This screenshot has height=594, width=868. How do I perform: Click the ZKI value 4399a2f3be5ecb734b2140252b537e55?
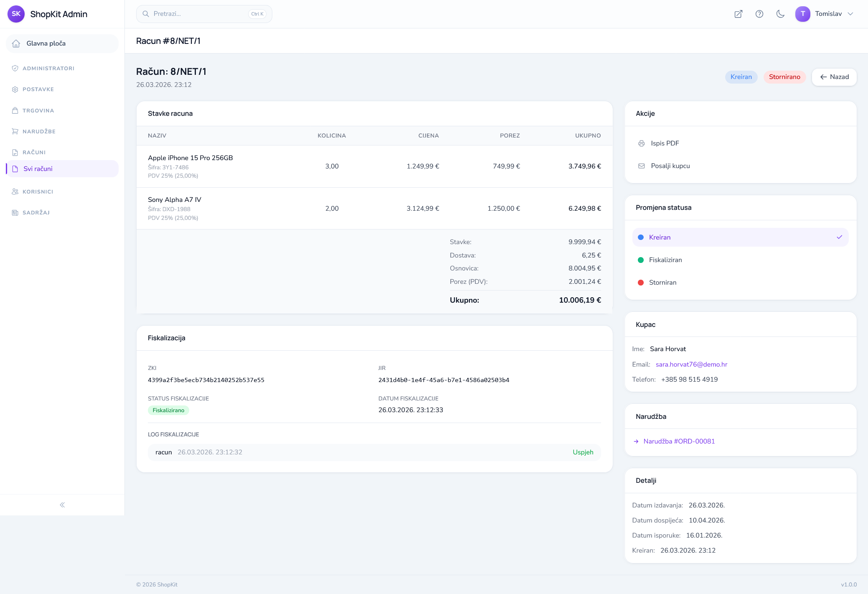(x=206, y=380)
